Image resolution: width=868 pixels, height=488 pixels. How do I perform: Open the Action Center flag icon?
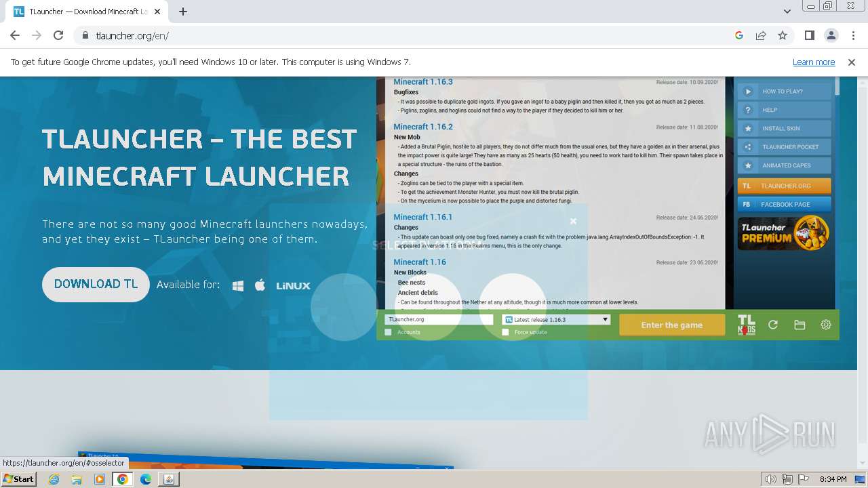[803, 479]
